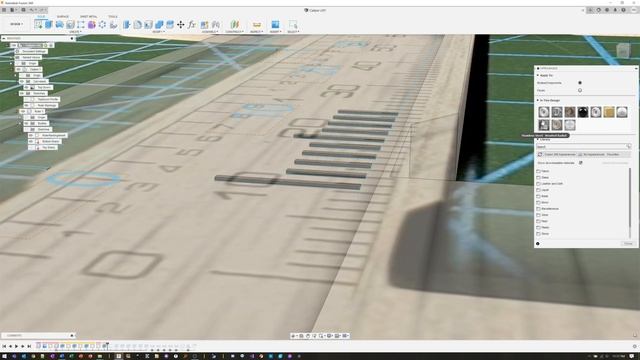Open the INSPECT dropdown menu
The height and width of the screenshot is (360, 640).
(x=256, y=31)
